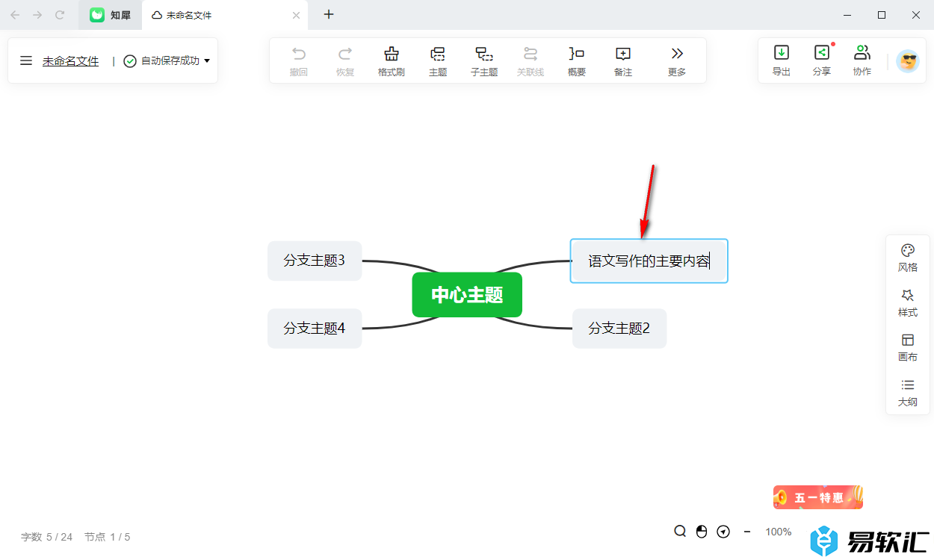
Task: Expand the 更多 more tools menu
Action: [x=677, y=61]
